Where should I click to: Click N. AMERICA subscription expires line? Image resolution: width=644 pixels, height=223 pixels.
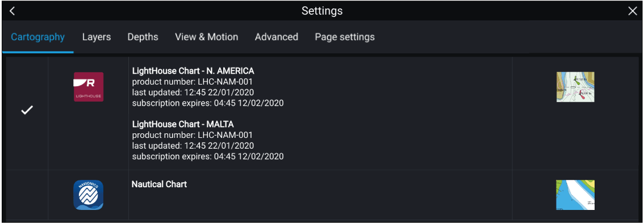[208, 103]
